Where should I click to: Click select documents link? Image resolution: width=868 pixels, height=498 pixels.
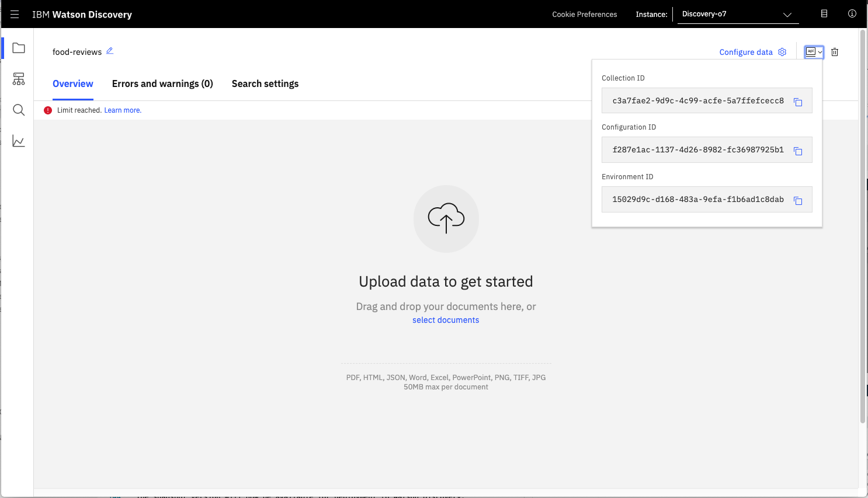pos(446,320)
